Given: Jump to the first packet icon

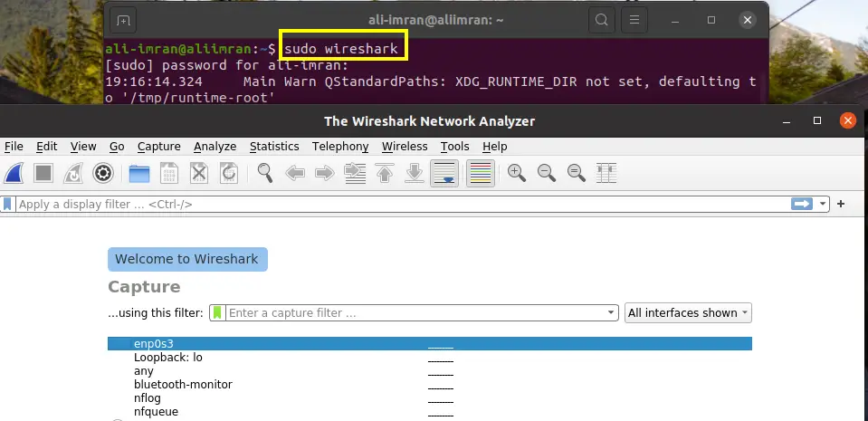Looking at the screenshot, I should pos(385,174).
